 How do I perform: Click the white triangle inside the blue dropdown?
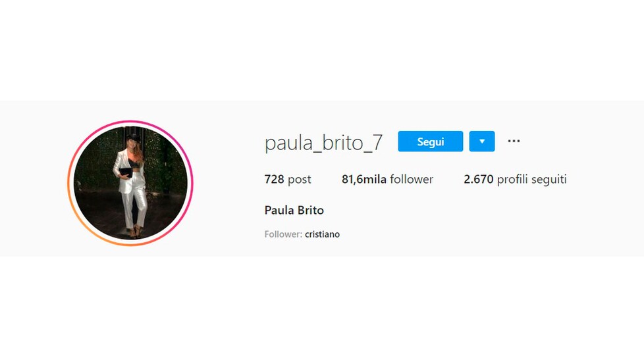tap(482, 141)
